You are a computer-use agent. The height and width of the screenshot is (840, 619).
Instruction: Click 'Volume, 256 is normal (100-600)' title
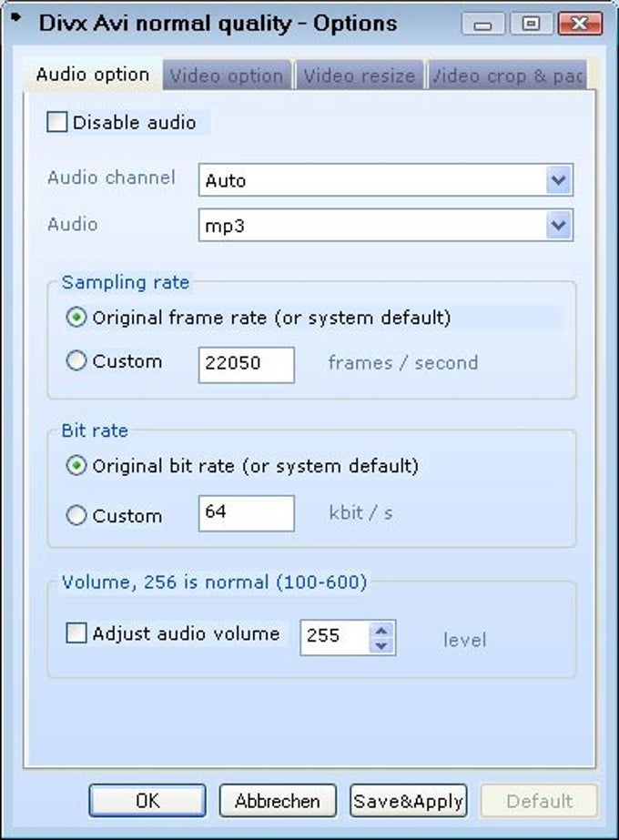[214, 582]
